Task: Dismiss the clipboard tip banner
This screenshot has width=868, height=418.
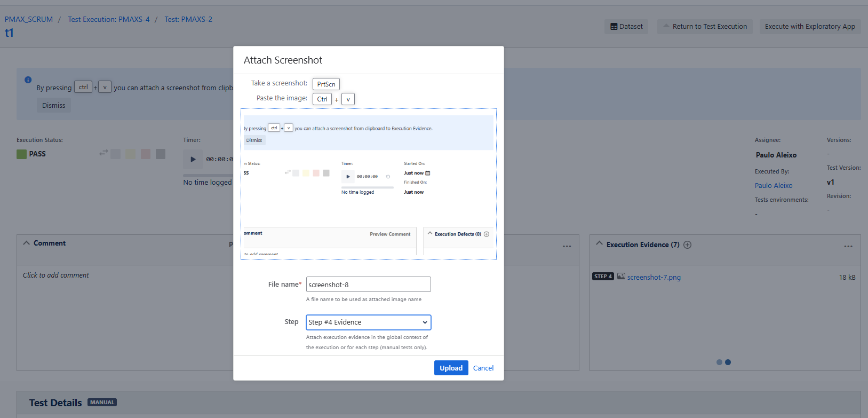Action: coord(54,106)
